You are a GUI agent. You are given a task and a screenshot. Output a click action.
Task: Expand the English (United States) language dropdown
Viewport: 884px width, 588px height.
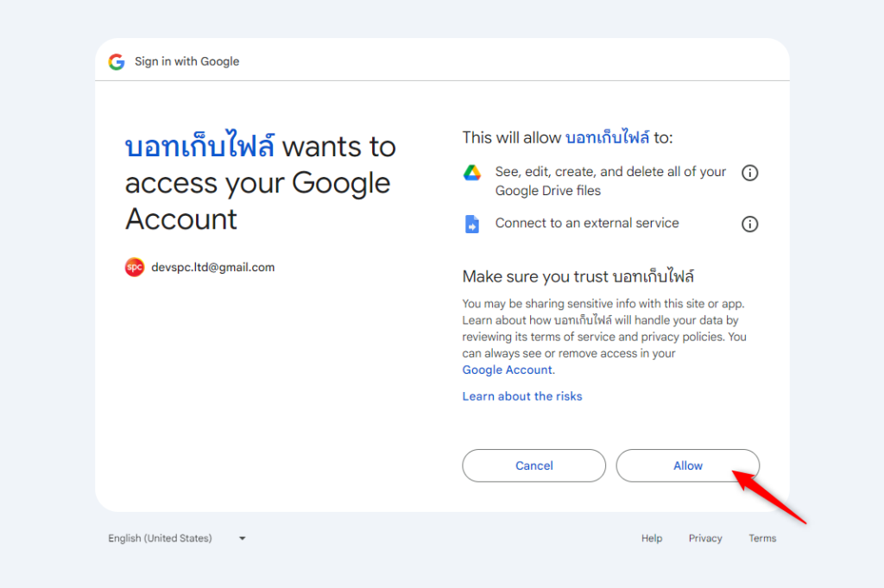pyautogui.click(x=161, y=538)
